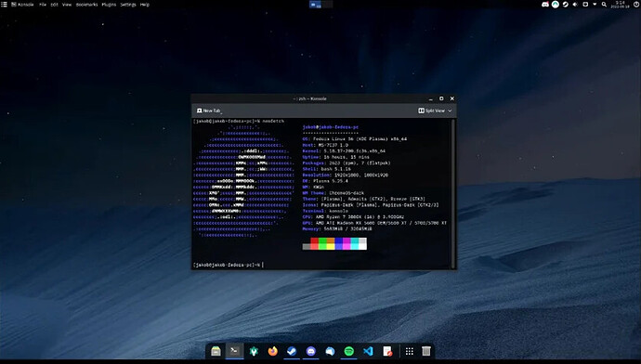Click the 'Icons: Papirus-Dark' line
Image resolution: width=641 pixels, height=364 pixels.
[371, 204]
